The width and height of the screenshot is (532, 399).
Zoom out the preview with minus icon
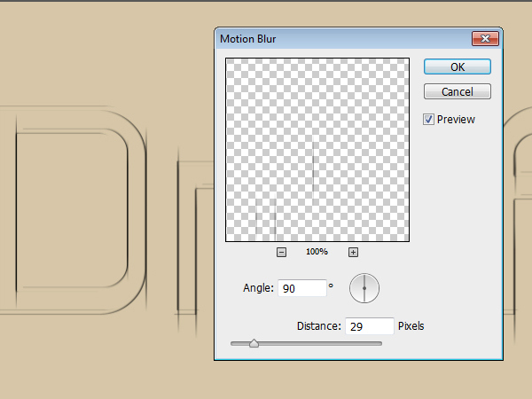pyautogui.click(x=281, y=252)
